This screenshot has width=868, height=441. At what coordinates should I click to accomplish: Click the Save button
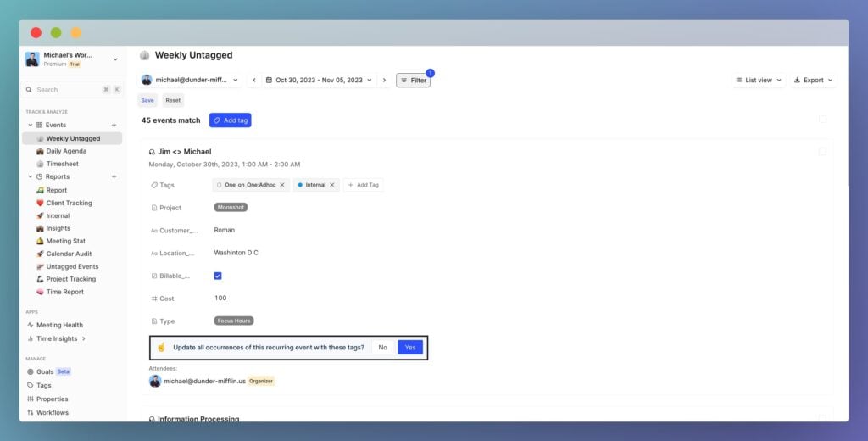(147, 100)
